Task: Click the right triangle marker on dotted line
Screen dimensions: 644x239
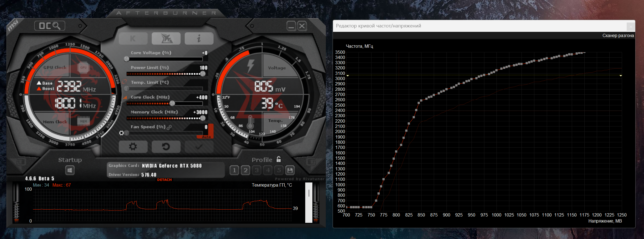Action: point(621,75)
